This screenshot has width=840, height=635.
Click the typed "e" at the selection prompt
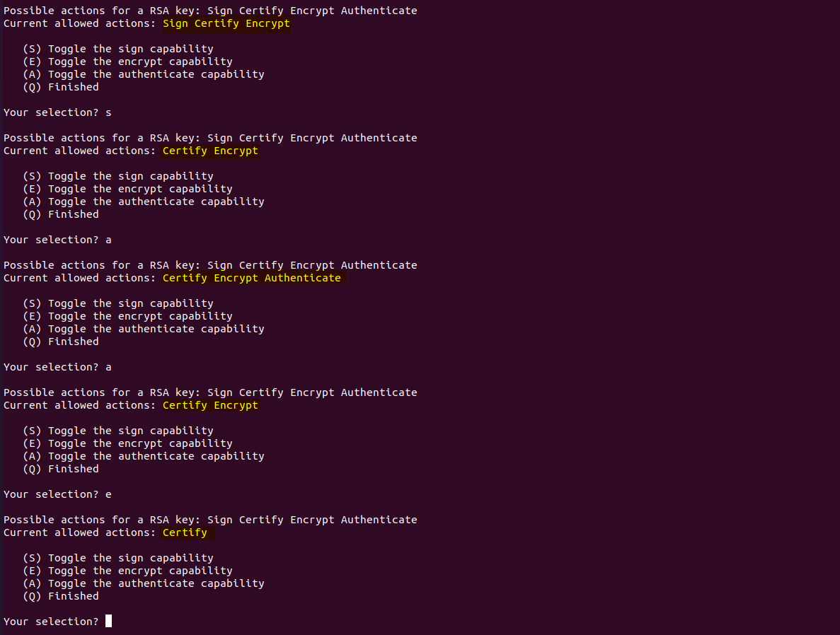point(108,494)
